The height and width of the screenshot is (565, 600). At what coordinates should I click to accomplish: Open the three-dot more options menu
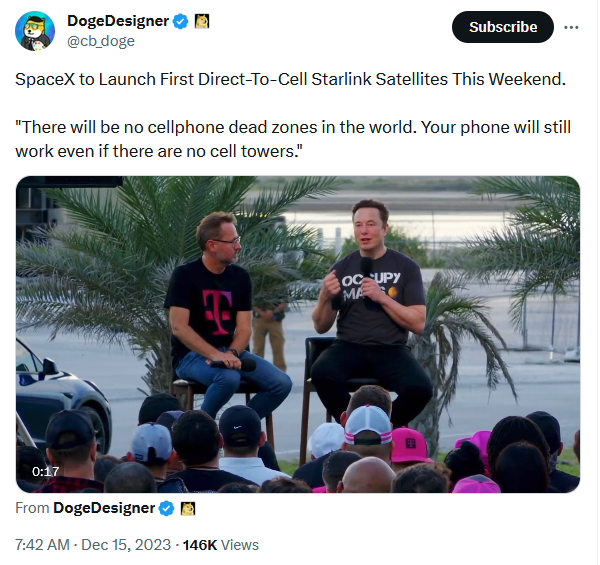[571, 27]
